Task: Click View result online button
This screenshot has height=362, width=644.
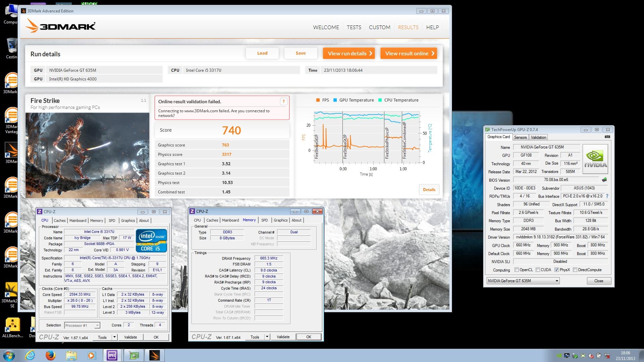Action: (x=409, y=53)
